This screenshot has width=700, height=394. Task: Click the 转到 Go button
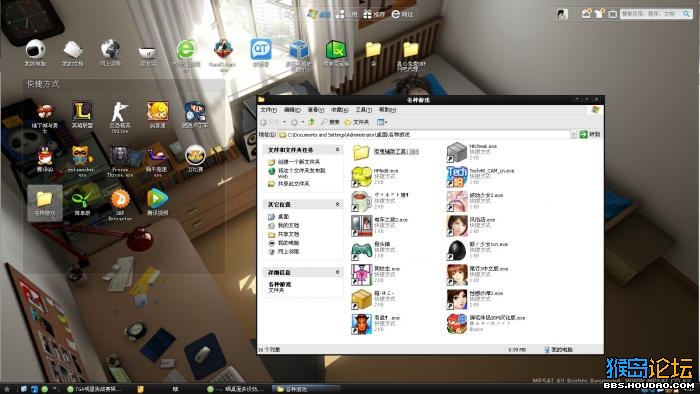(590, 134)
